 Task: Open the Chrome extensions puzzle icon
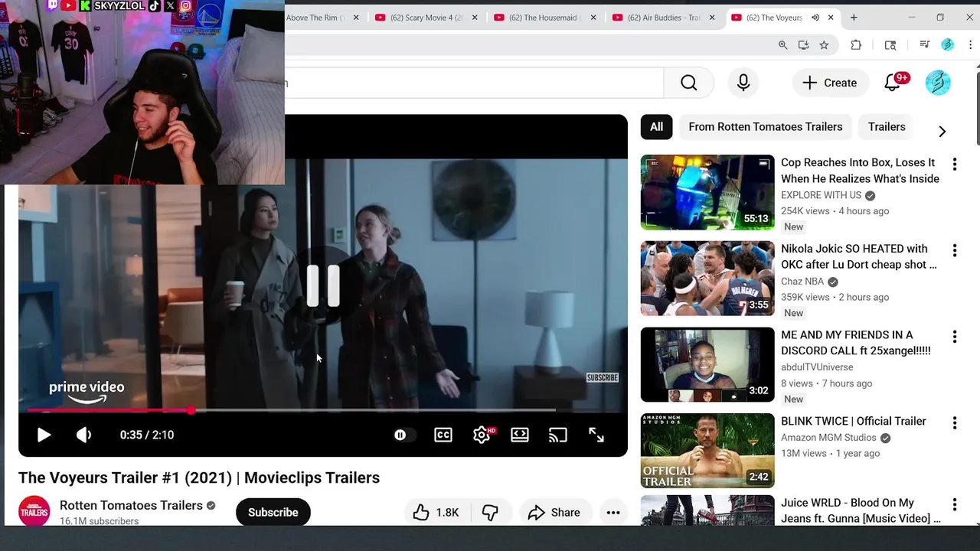(856, 45)
